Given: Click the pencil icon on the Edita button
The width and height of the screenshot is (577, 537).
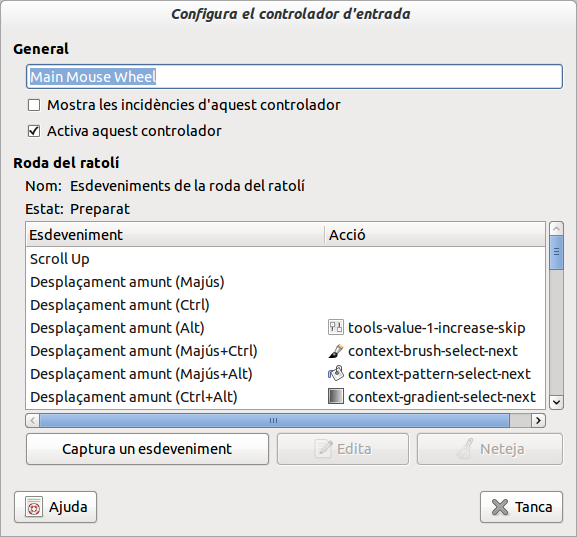Looking at the screenshot, I should (x=324, y=449).
